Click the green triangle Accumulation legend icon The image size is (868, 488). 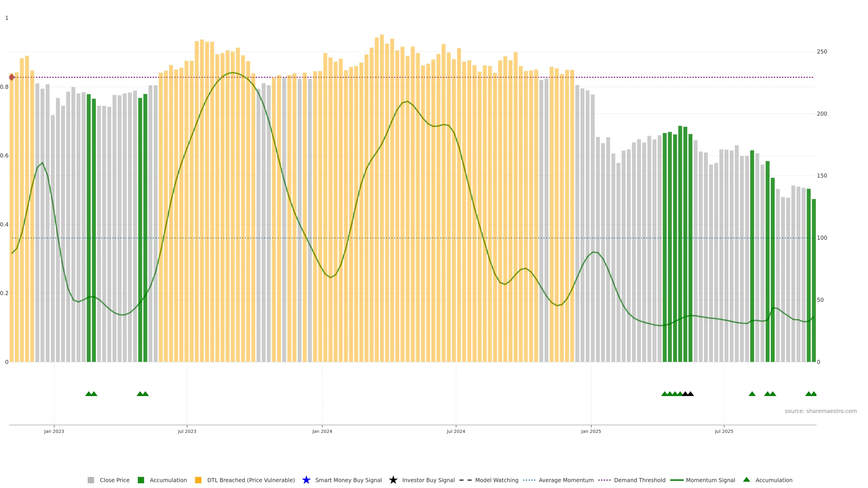[x=746, y=480]
